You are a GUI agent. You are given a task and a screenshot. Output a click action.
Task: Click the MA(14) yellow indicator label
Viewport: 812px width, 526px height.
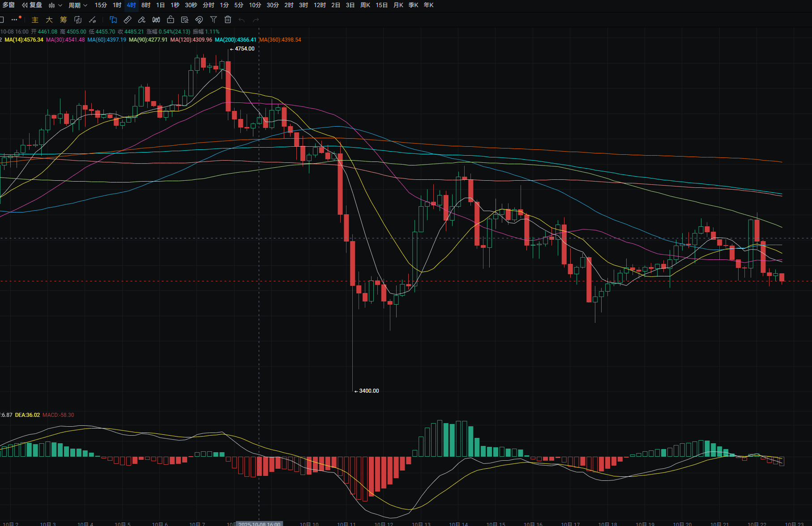tap(24, 40)
